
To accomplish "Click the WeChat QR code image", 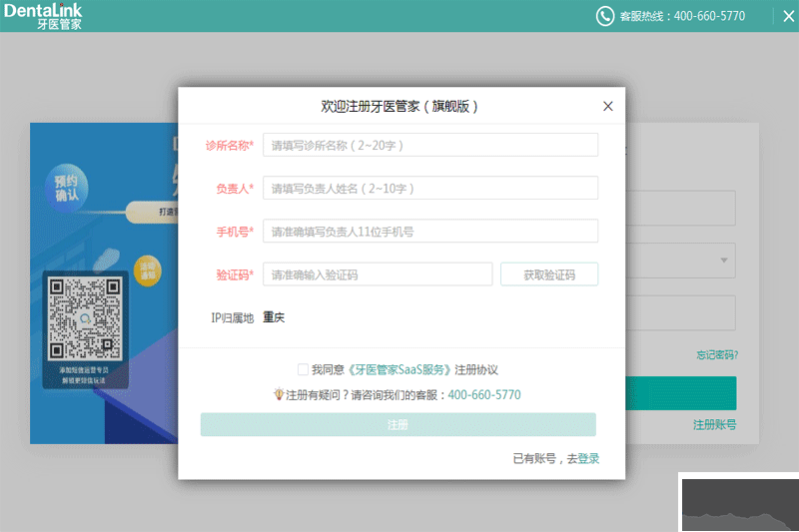I will 85,318.
